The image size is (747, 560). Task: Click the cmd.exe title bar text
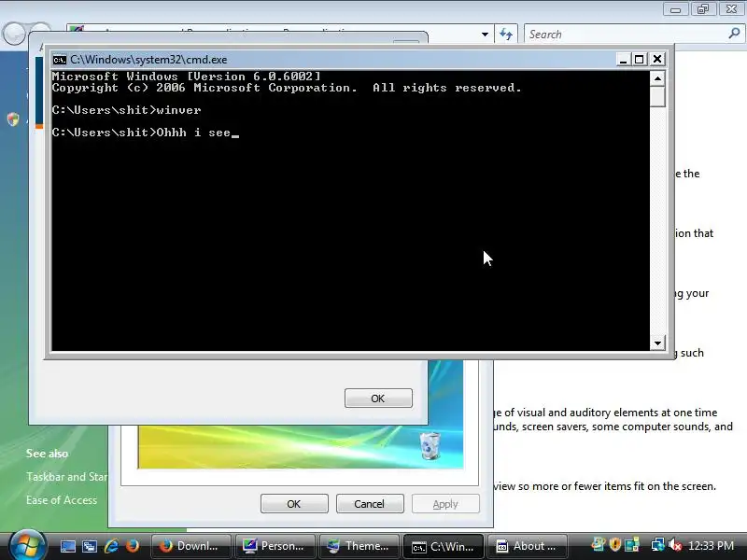pos(148,60)
